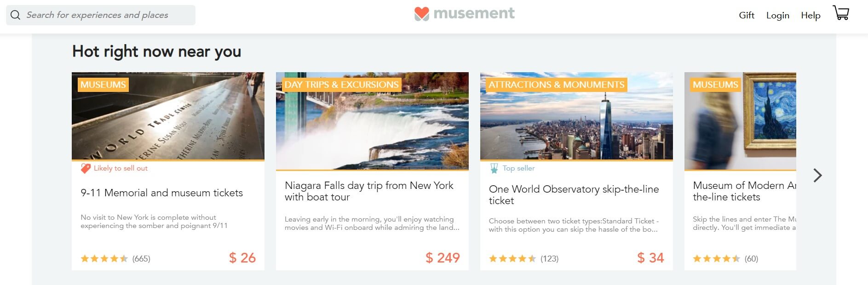The height and width of the screenshot is (285, 868).
Task: Click the search magnifier icon
Action: tap(15, 15)
